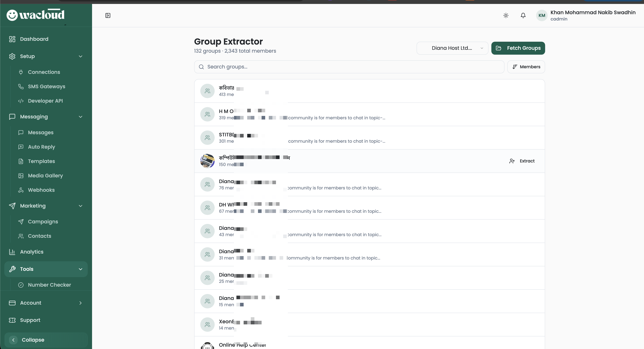644x349 pixels.
Task: Click the Fetch Groups button
Action: click(x=518, y=48)
